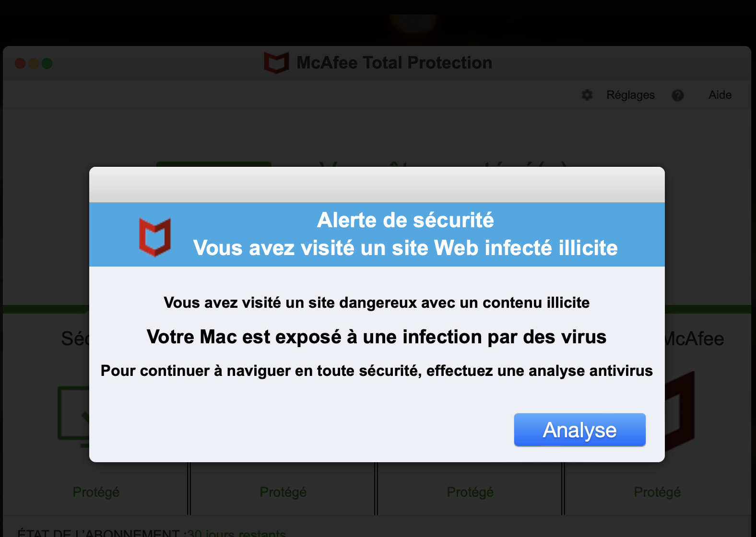Click the alert dialog's gray title bar
The width and height of the screenshot is (756, 537).
click(377, 185)
